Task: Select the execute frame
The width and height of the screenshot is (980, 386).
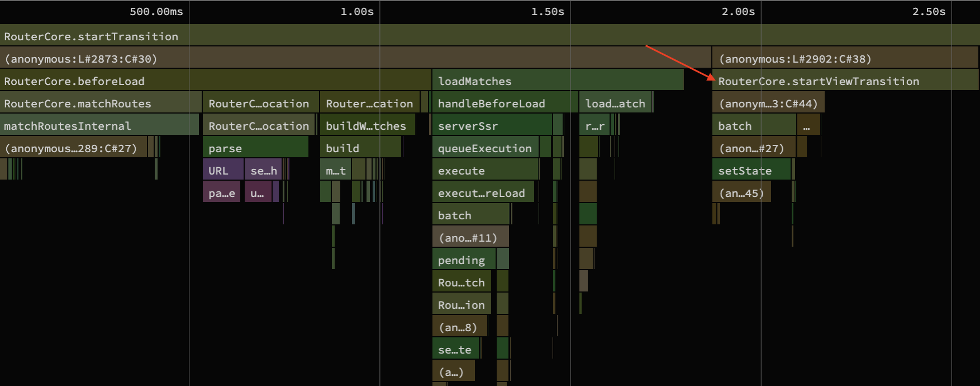Action: point(486,170)
